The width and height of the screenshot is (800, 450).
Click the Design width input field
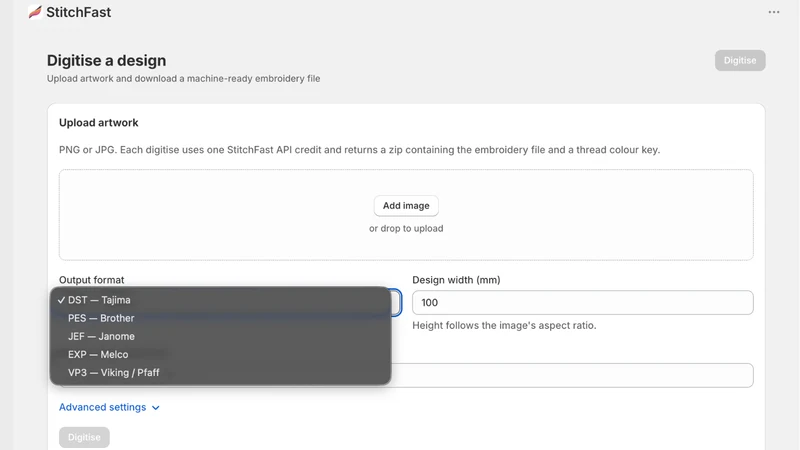point(583,303)
